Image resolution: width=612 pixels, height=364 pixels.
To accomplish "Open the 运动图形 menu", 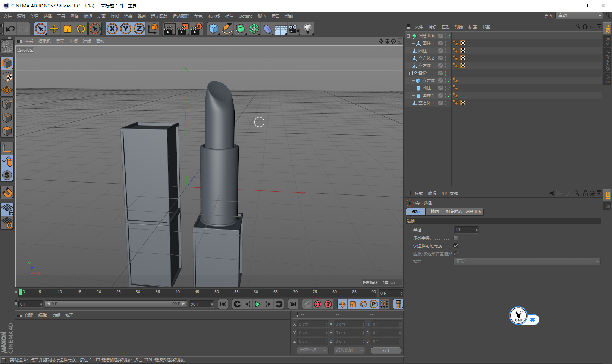I will pyautogui.click(x=181, y=16).
